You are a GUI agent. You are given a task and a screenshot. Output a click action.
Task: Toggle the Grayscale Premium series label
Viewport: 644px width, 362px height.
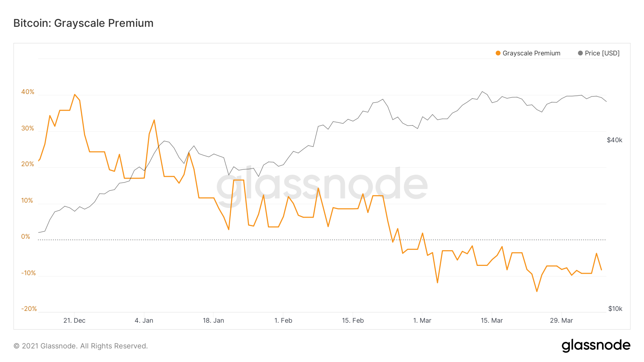[531, 53]
